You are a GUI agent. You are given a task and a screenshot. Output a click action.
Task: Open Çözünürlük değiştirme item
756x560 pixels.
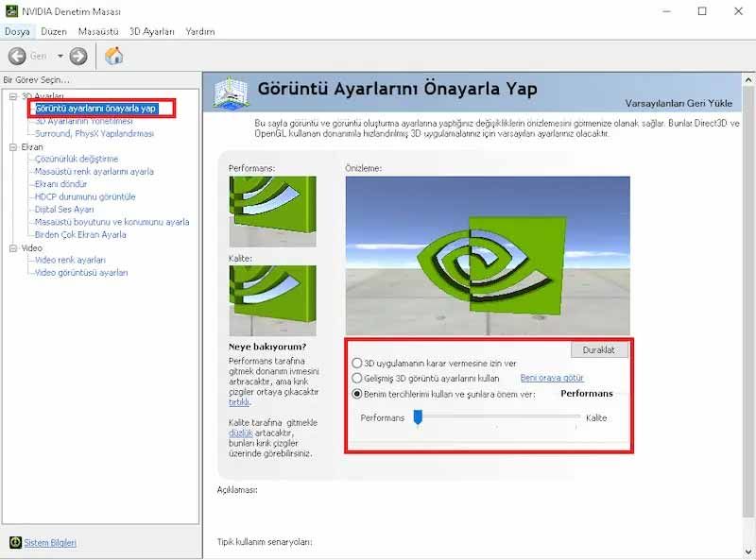(x=77, y=159)
